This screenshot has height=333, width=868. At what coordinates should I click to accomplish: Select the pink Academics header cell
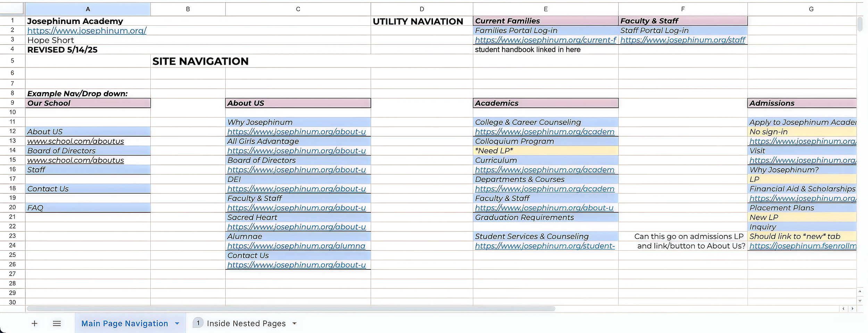[545, 103]
